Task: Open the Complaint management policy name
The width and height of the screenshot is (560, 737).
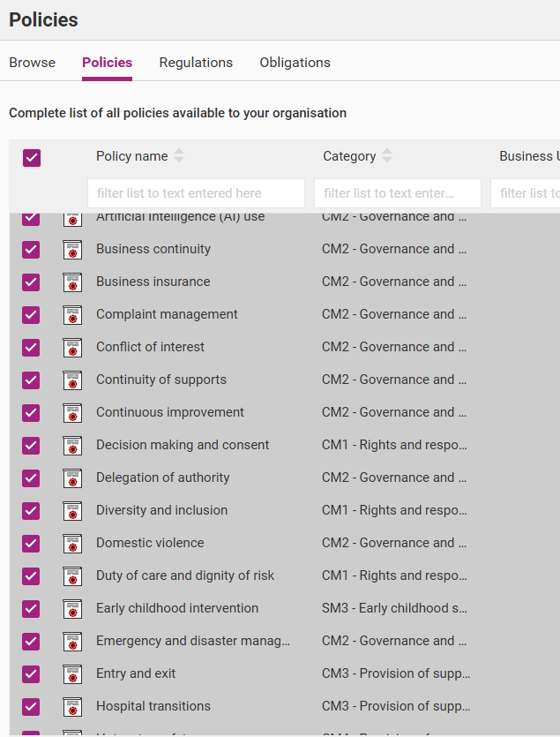Action: 167,314
